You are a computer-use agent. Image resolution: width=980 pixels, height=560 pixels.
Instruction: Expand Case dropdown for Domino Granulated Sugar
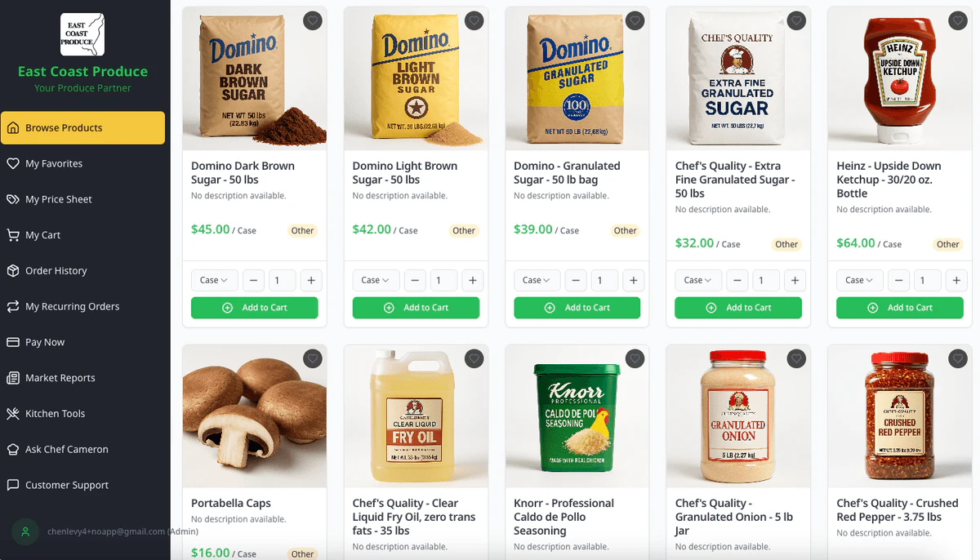coord(537,280)
